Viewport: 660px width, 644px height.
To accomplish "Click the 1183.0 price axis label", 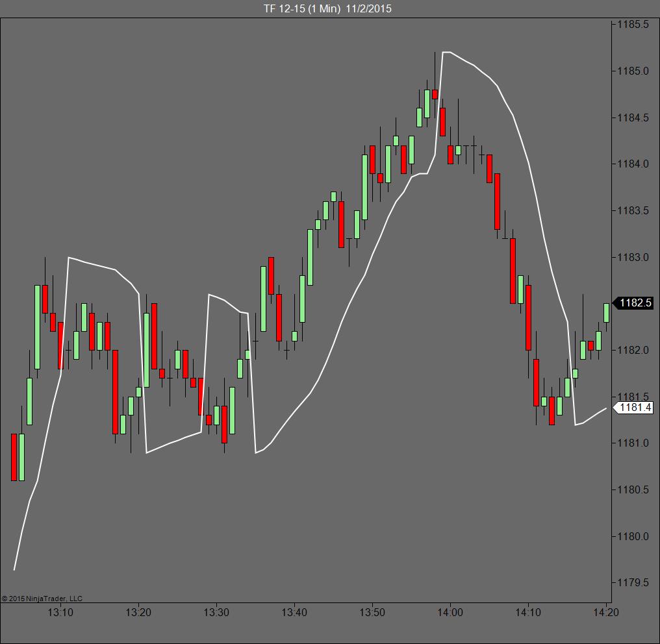I will pos(633,257).
